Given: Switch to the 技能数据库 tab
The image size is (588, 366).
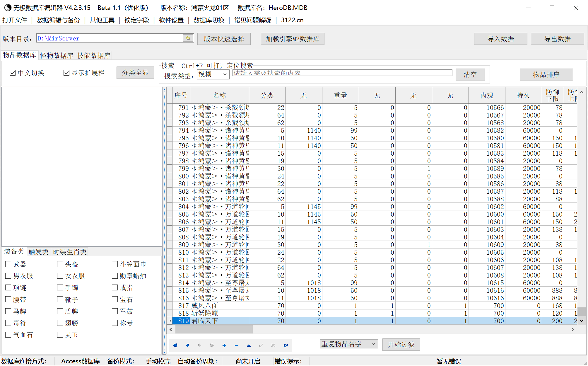Looking at the screenshot, I should pyautogui.click(x=94, y=55).
